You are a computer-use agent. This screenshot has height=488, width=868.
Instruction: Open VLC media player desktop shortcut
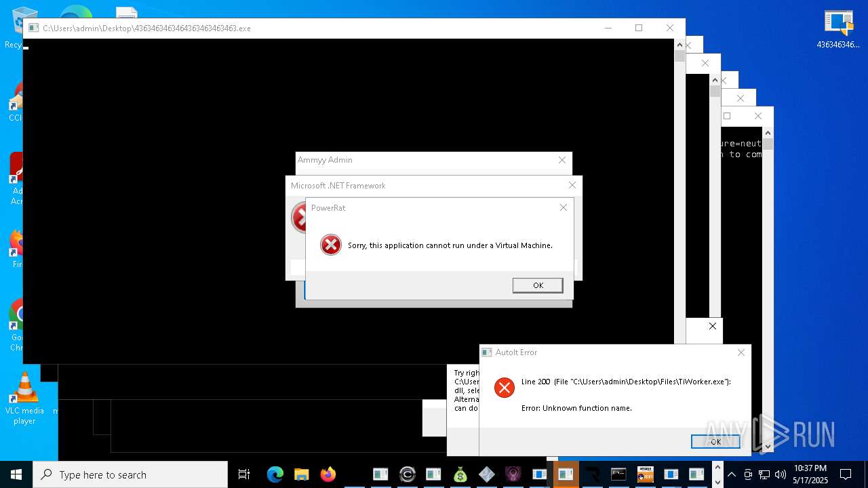click(x=24, y=399)
